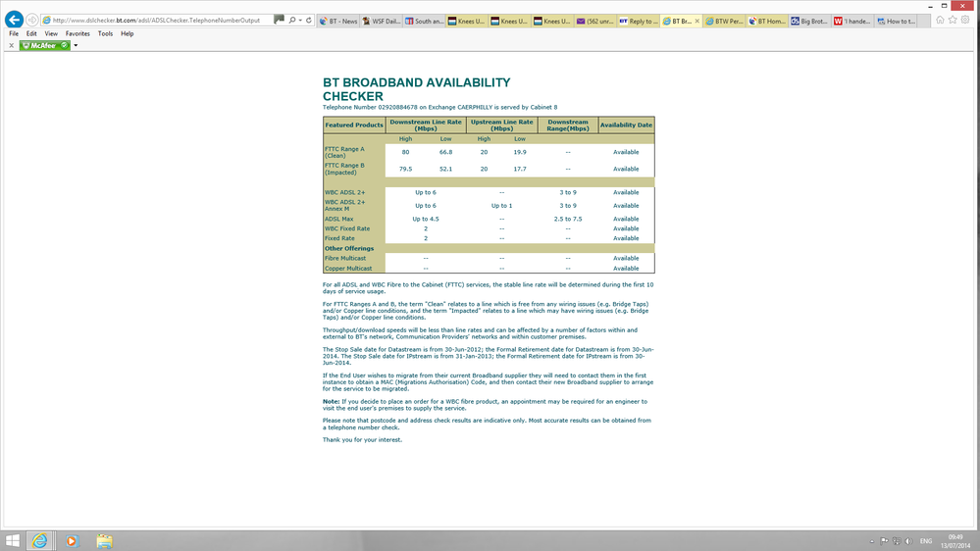The height and width of the screenshot is (551, 980).
Task: Open the Action Center flag icon
Action: (884, 541)
